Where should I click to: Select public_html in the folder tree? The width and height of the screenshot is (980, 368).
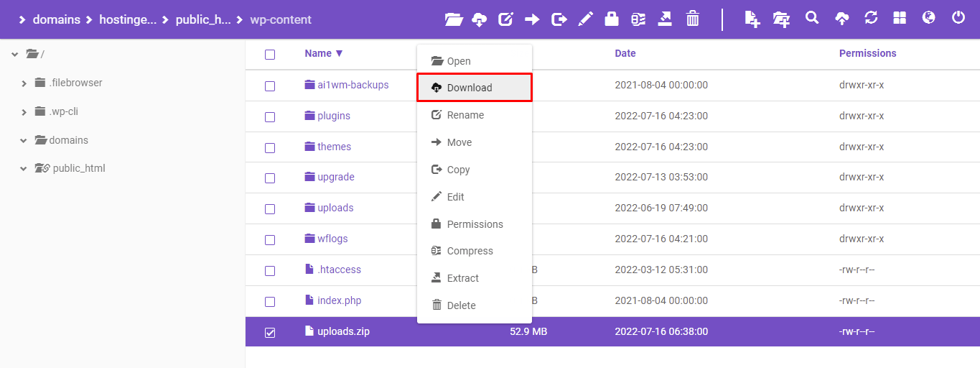tap(79, 168)
